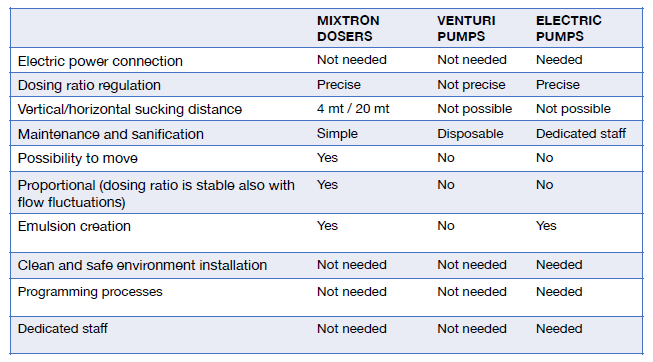Select the Possibility to move row label

point(77,158)
